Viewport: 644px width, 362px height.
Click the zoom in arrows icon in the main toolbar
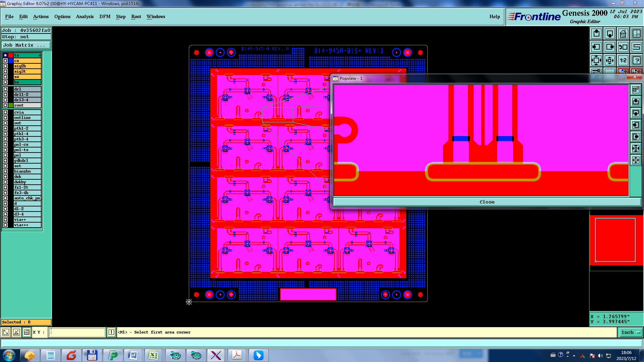click(596, 60)
